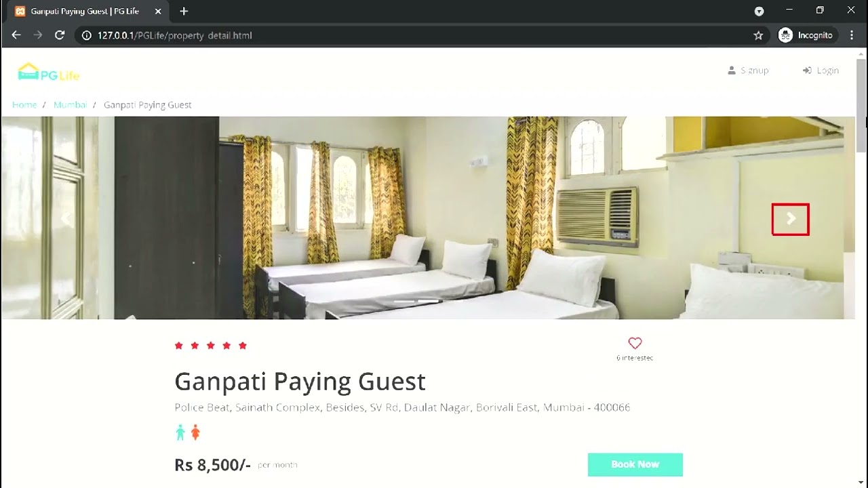Image resolution: width=868 pixels, height=488 pixels.
Task: Open the Signup link
Action: (748, 70)
